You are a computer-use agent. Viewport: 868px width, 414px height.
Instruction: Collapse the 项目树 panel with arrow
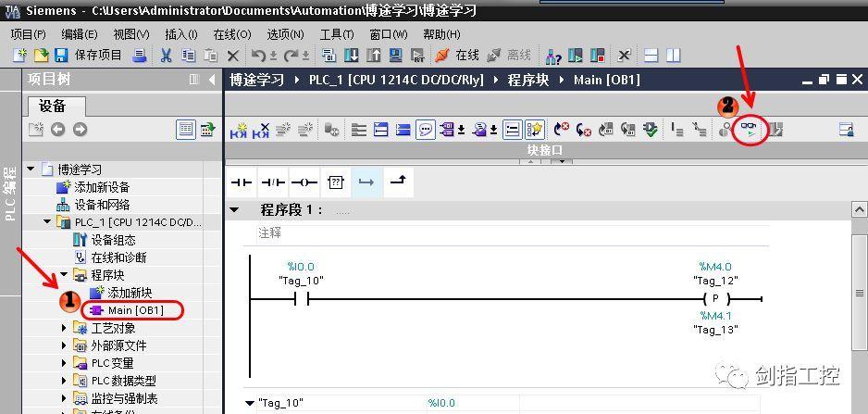pyautogui.click(x=212, y=80)
